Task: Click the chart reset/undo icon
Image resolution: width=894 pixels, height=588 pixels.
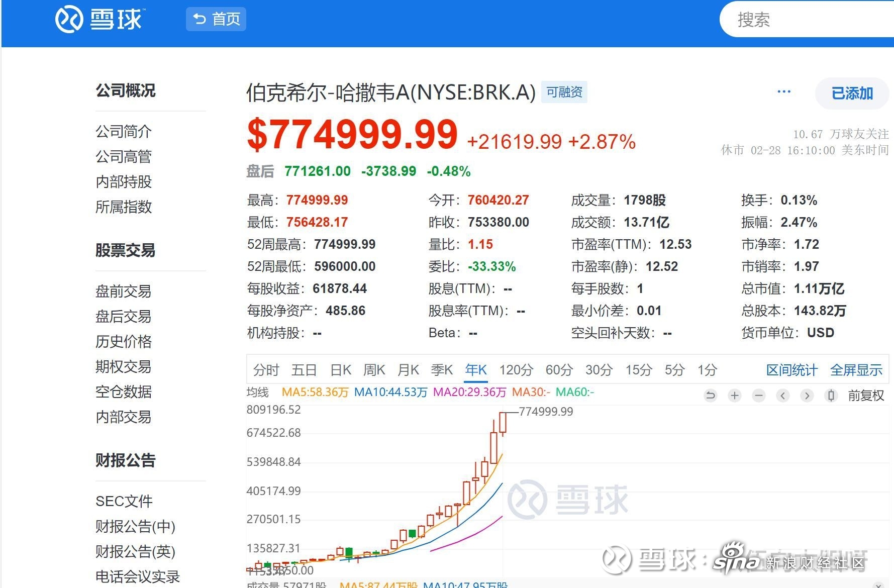Action: [x=711, y=396]
